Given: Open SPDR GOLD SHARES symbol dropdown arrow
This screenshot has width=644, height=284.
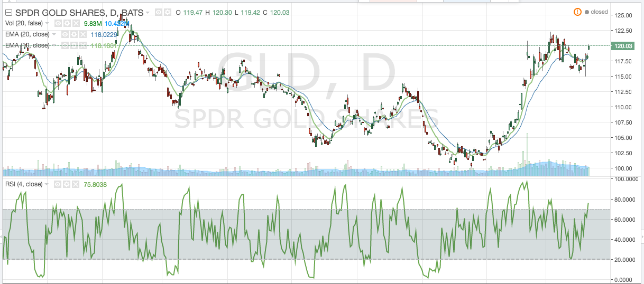Looking at the screenshot, I should point(148,12).
